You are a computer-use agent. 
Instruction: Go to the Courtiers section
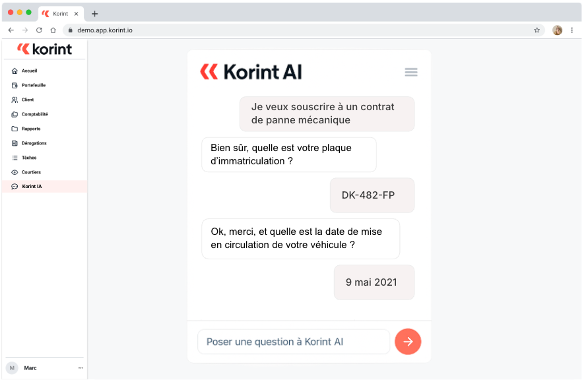pos(44,172)
